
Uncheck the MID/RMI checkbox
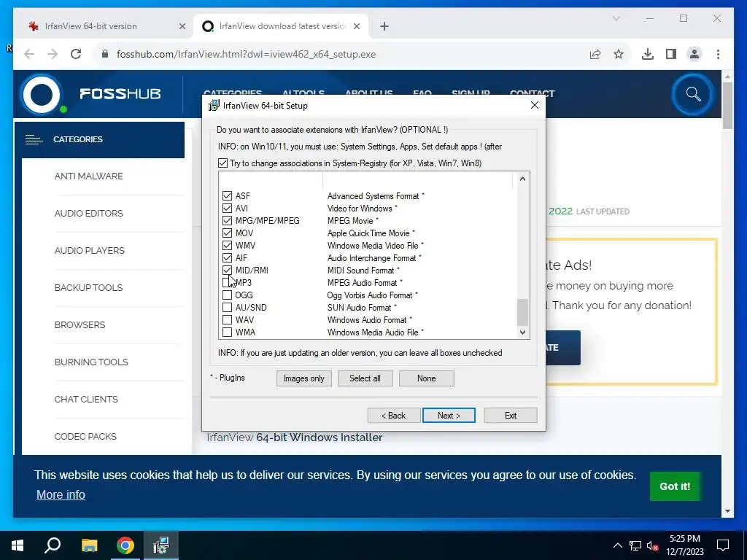(228, 270)
